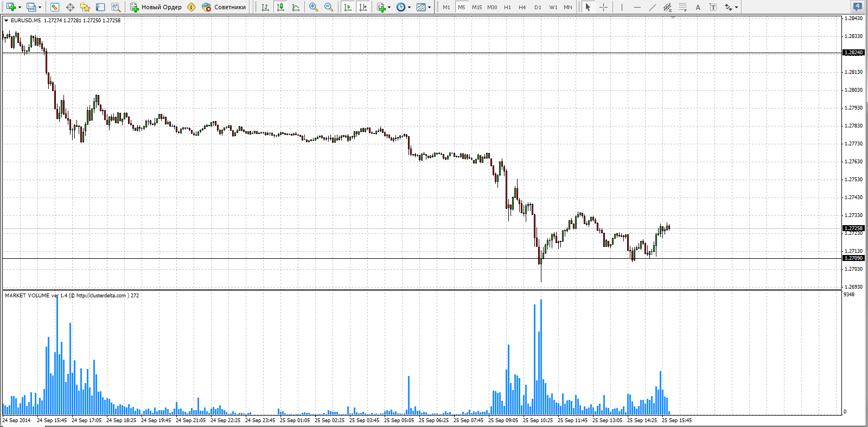The image size is (868, 427).
Task: Select the trendline drawing tool
Action: [x=652, y=7]
